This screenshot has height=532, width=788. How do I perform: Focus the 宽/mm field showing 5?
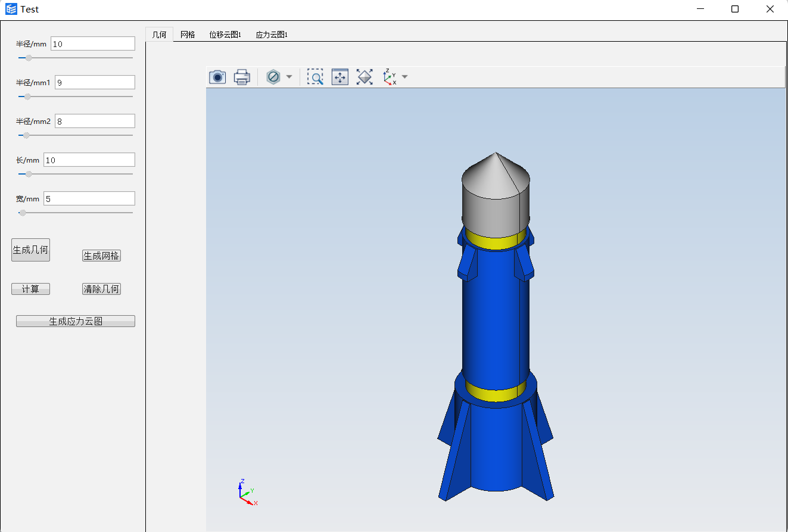click(89, 198)
